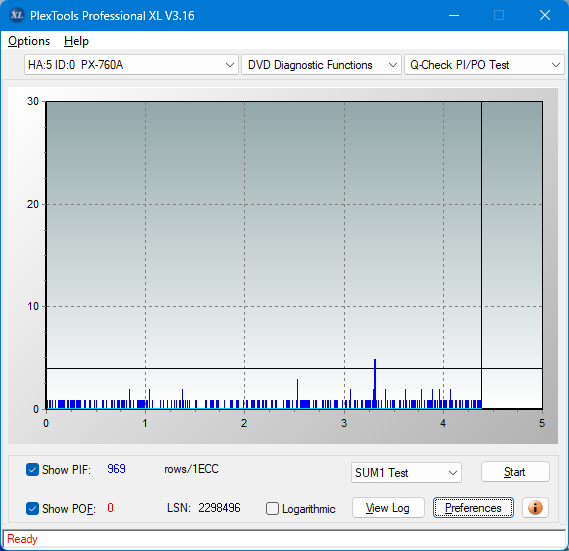Viewport: 569px width, 551px height.
Task: Toggle the Show POF checkbox
Action: 32,508
